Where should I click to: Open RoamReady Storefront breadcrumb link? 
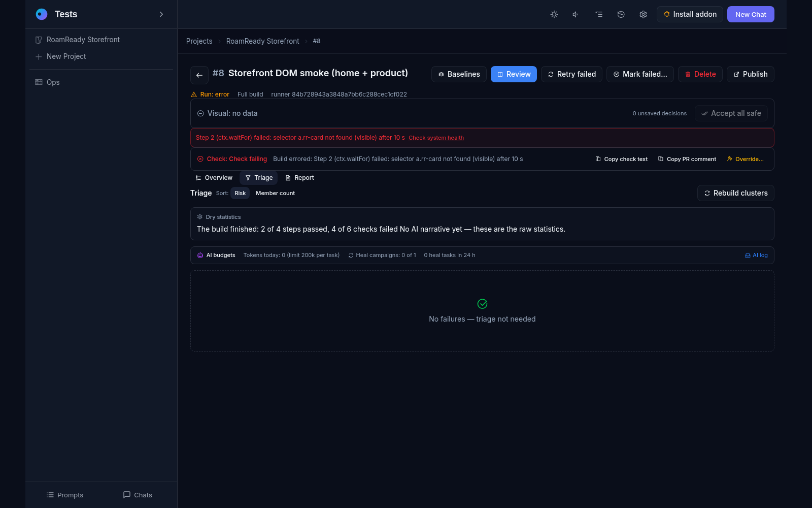[262, 41]
